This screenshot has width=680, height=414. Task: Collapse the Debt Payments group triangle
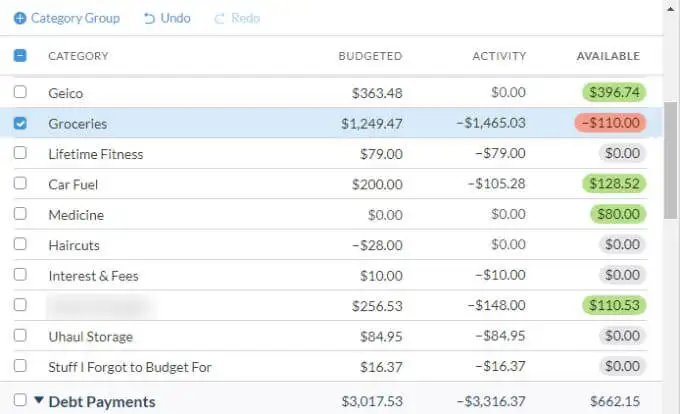coord(39,400)
